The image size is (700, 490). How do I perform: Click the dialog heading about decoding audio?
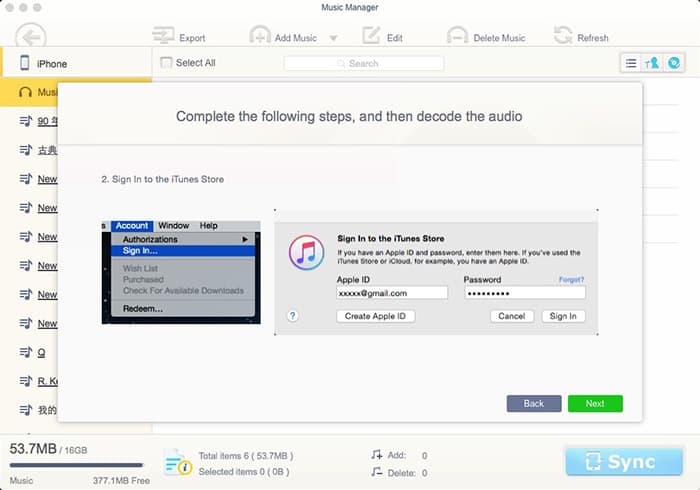click(349, 116)
